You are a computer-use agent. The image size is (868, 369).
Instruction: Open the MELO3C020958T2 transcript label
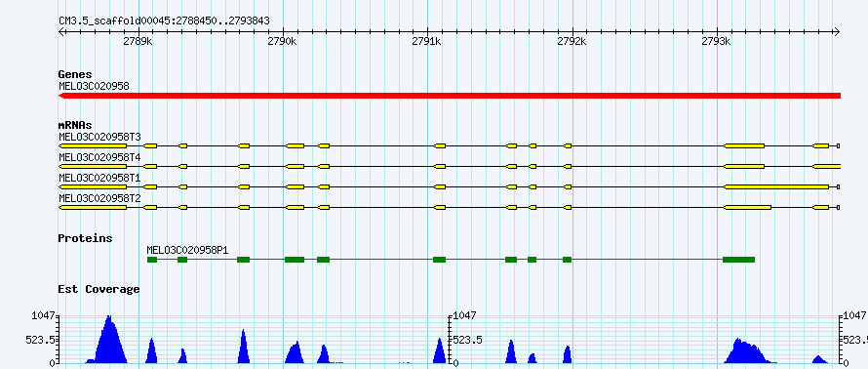[99, 198]
